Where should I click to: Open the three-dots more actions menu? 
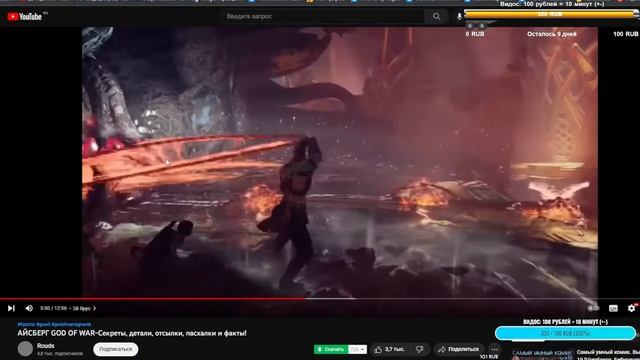click(494, 349)
